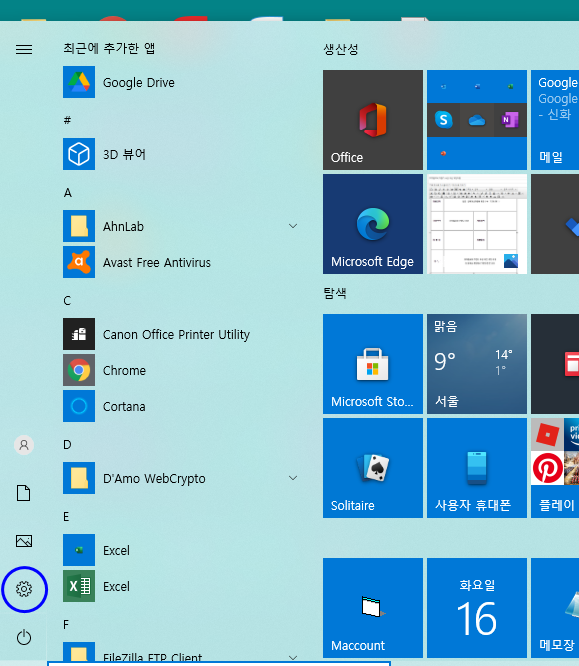Launch Google Drive from recently added

click(x=180, y=82)
